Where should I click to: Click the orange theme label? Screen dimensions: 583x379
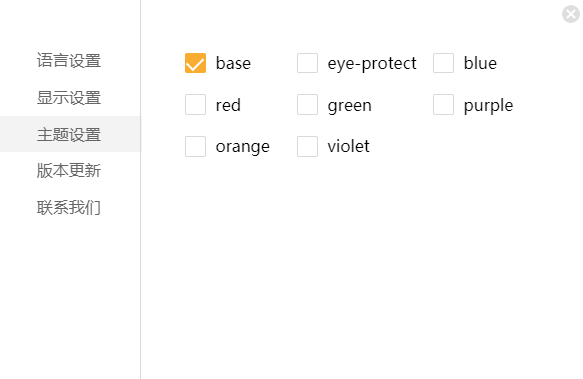(242, 147)
